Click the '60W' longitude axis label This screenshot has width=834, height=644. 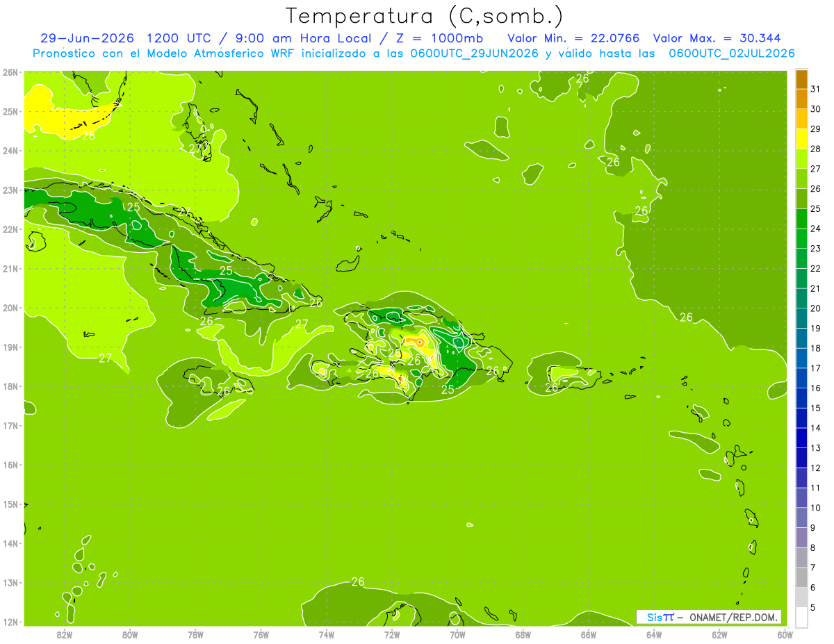pos(785,634)
